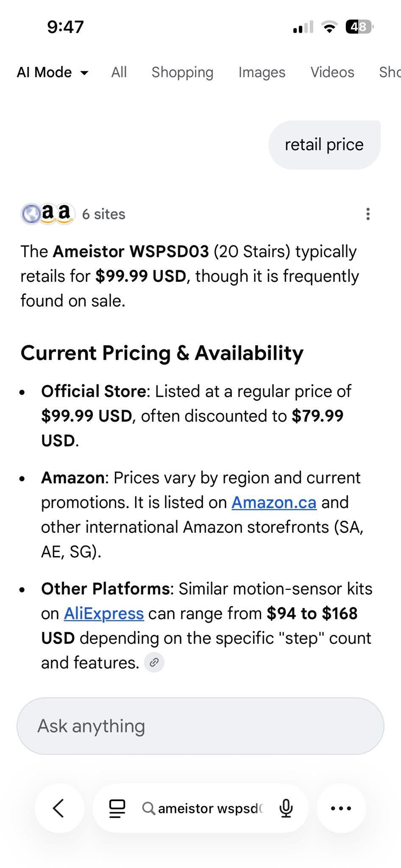Open the source site favicons cluster

(x=47, y=214)
